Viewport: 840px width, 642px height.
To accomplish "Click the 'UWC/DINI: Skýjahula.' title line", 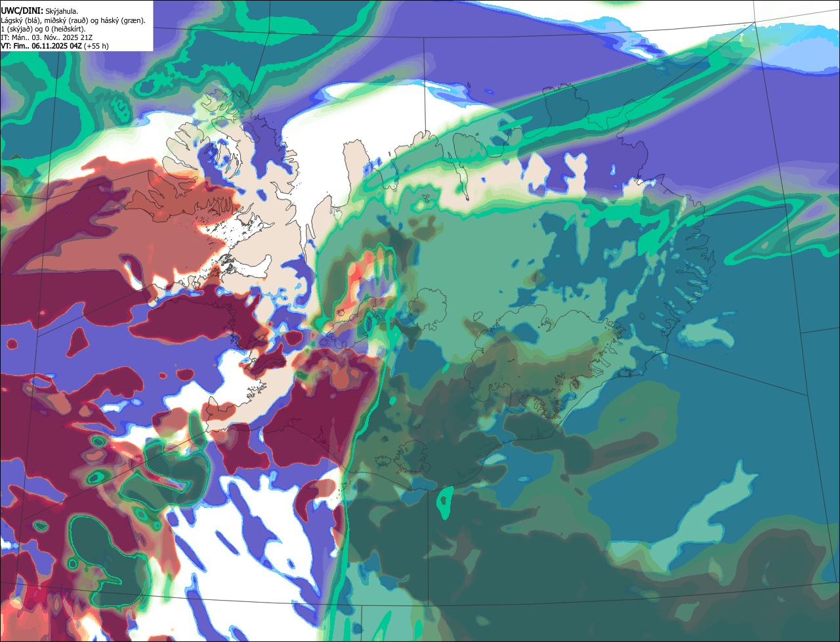I will pyautogui.click(x=39, y=11).
